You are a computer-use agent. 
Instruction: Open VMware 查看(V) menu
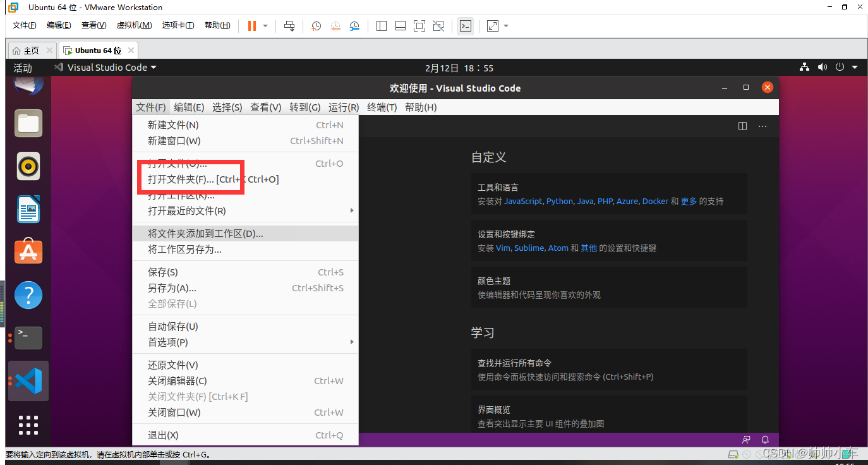[93, 25]
